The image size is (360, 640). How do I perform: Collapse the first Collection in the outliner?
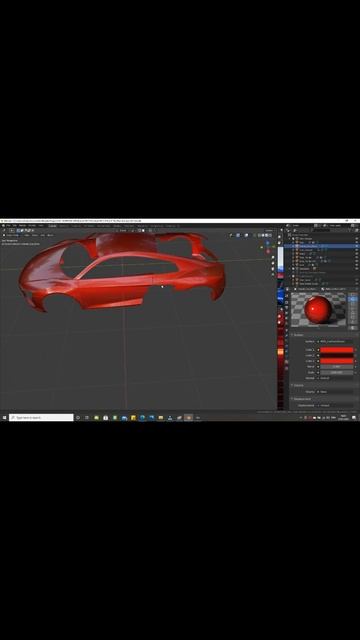pyautogui.click(x=289, y=238)
